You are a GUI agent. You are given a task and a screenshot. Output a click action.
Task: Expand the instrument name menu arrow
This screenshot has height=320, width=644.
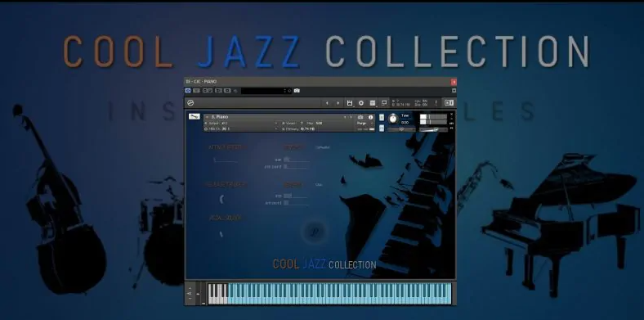[x=208, y=117]
